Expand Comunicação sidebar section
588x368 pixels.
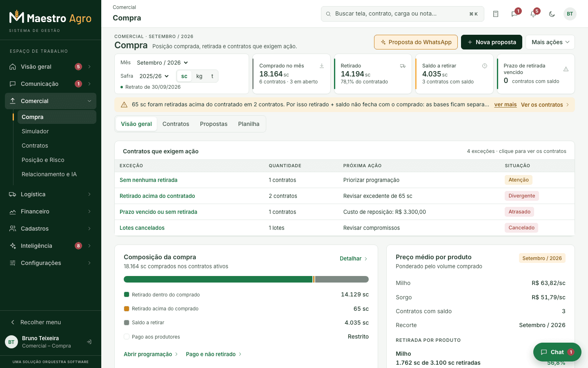(x=51, y=84)
